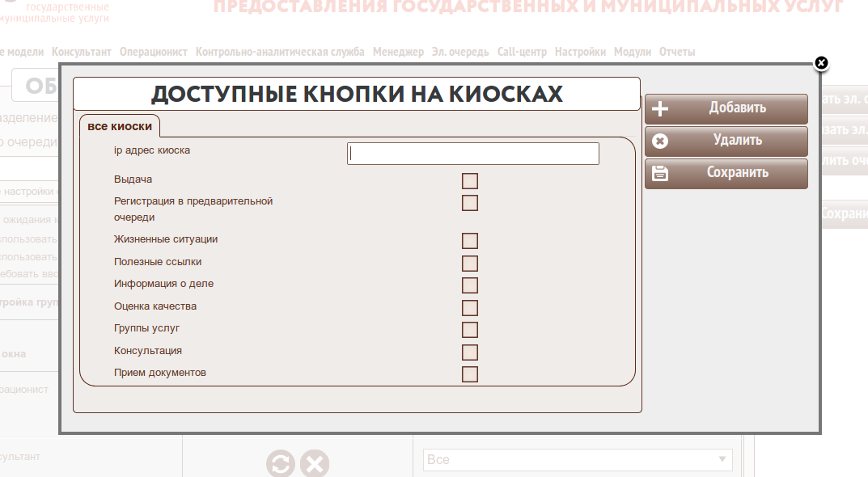Screen dimensions: 868x477
Task: Enable the Выдача checkbox
Action: (470, 180)
